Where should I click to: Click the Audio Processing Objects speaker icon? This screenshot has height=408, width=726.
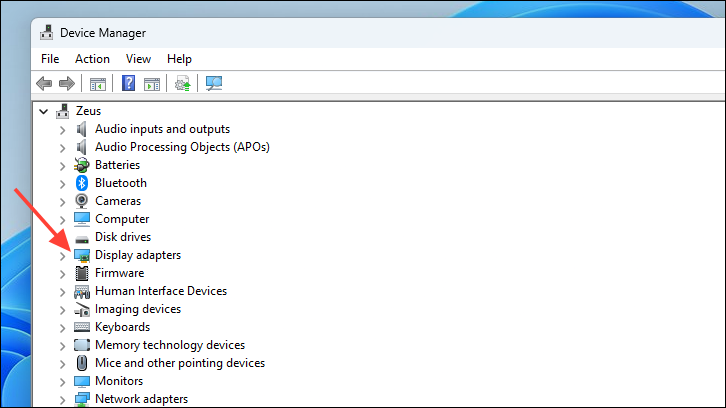(x=81, y=147)
